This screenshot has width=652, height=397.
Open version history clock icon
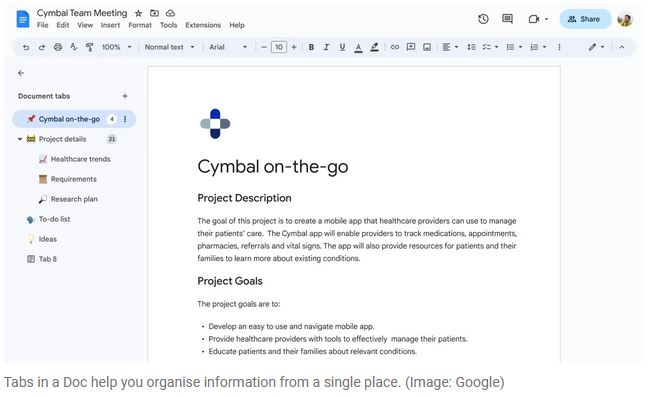pyautogui.click(x=483, y=19)
